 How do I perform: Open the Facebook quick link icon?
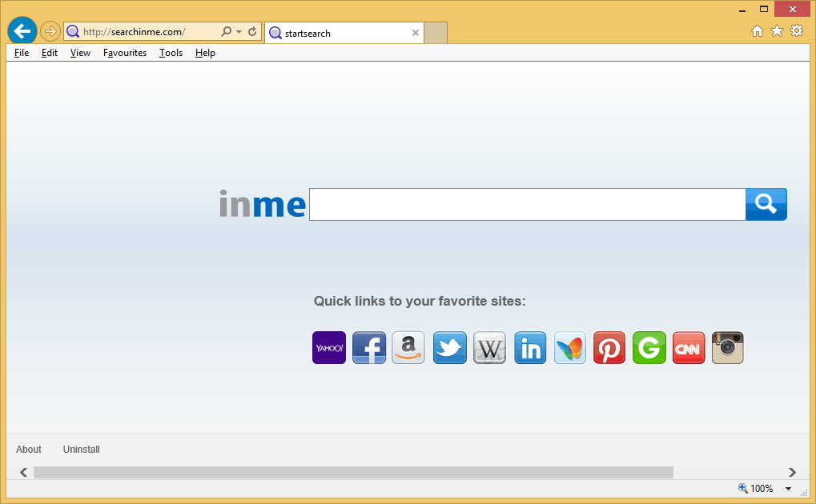click(369, 347)
